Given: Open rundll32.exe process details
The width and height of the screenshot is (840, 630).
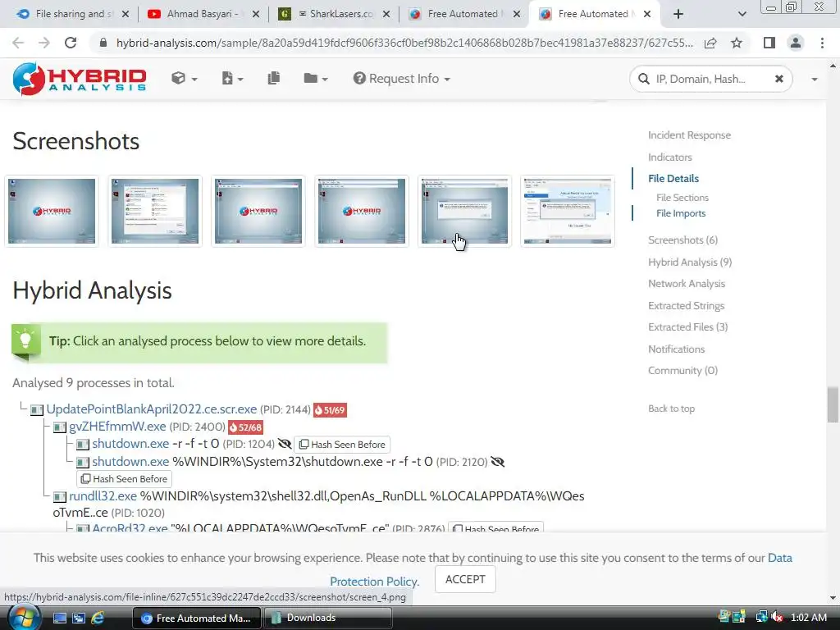Looking at the screenshot, I should [x=103, y=496].
